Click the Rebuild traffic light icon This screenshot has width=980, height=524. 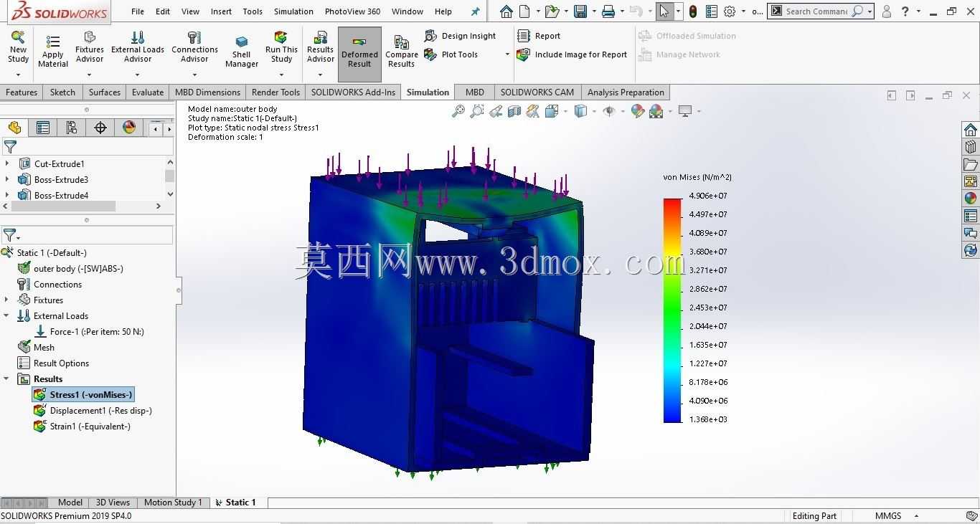692,11
